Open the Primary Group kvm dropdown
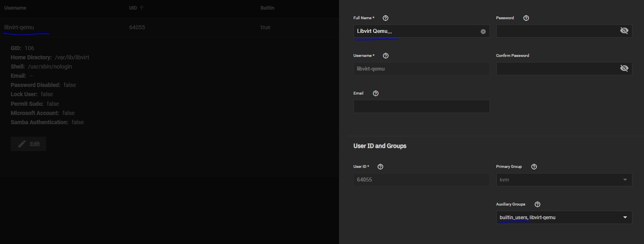Viewport: 644px width, 244px height. point(625,180)
